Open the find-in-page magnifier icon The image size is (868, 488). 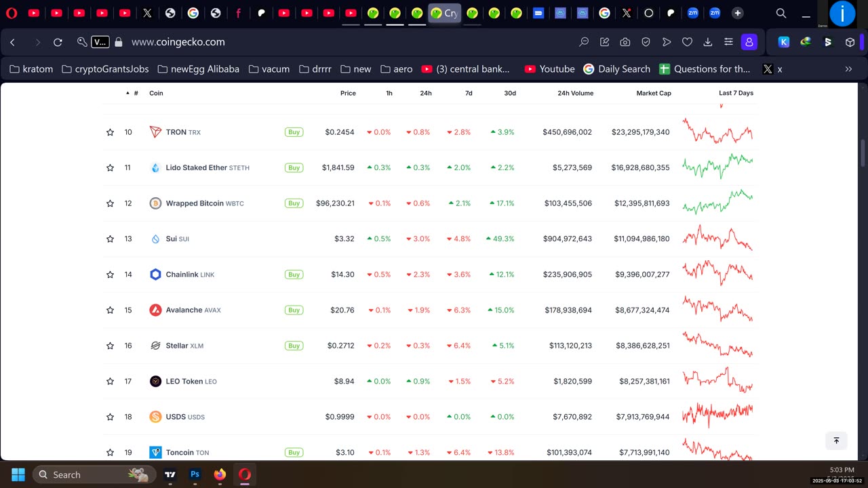pyautogui.click(x=584, y=42)
